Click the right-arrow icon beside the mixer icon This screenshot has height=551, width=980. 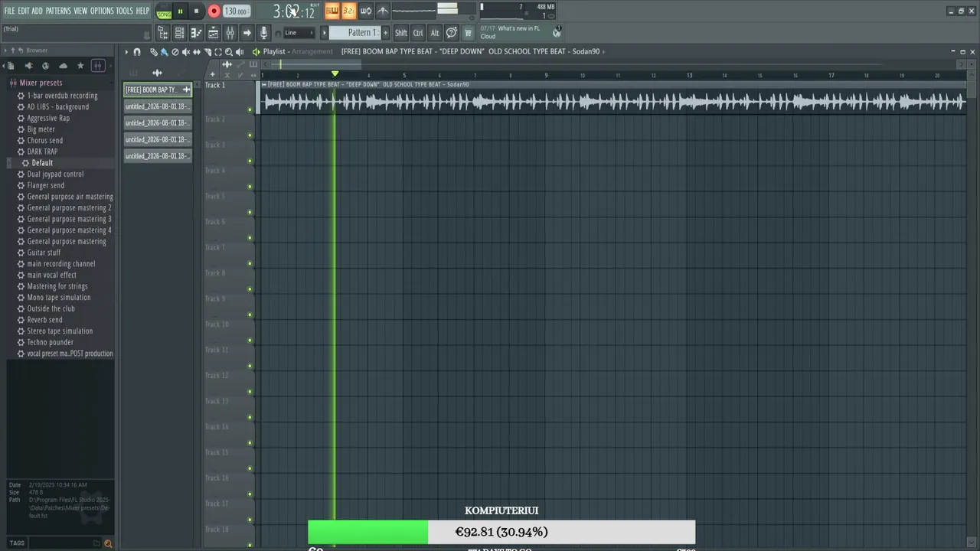coord(247,33)
